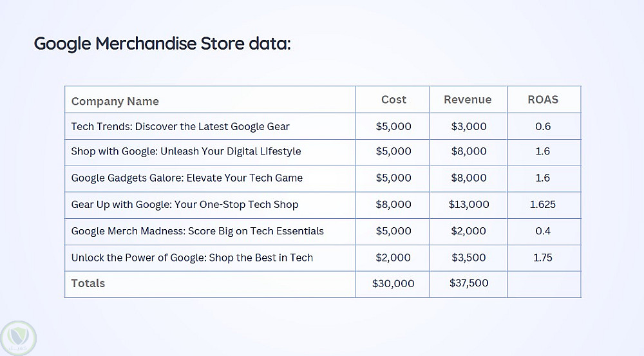The image size is (644, 356).
Task: Select 'Shop with Google: Unleash Your Digital Lifestyle'
Action: [x=186, y=151]
